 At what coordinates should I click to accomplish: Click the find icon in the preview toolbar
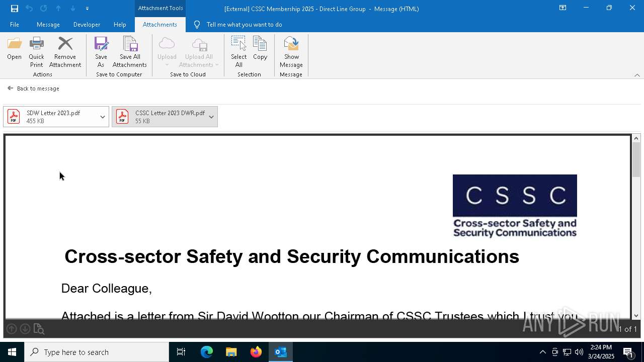[x=39, y=329]
